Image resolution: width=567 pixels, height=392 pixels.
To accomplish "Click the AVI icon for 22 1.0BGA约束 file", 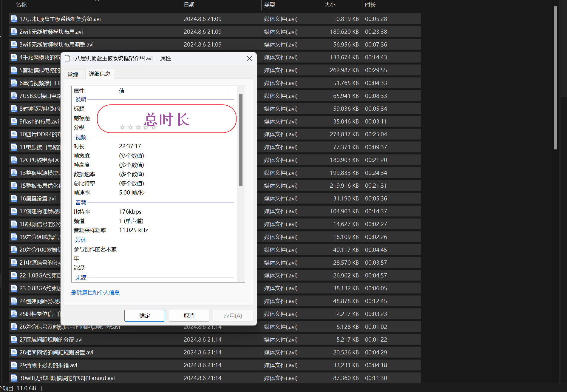I will pyautogui.click(x=14, y=275).
